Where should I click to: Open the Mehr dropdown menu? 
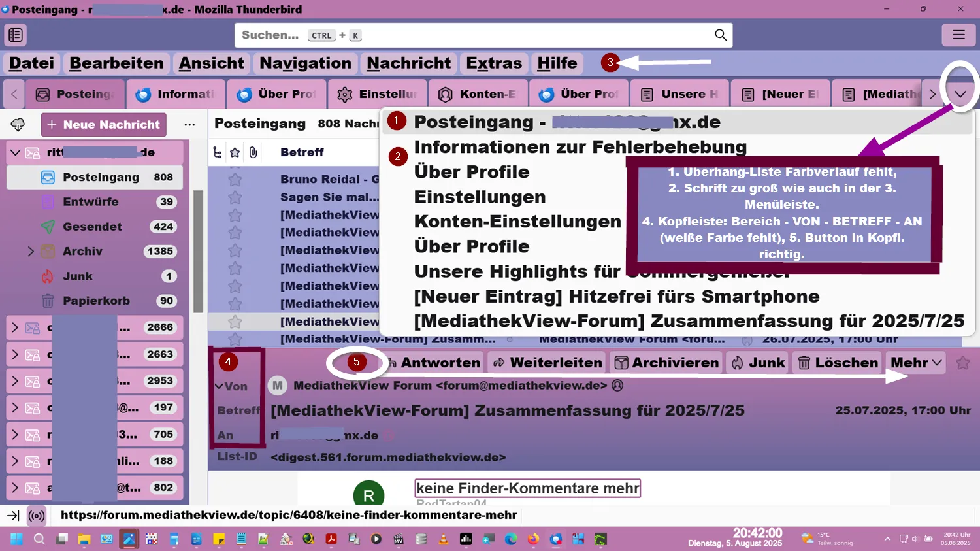[916, 363]
